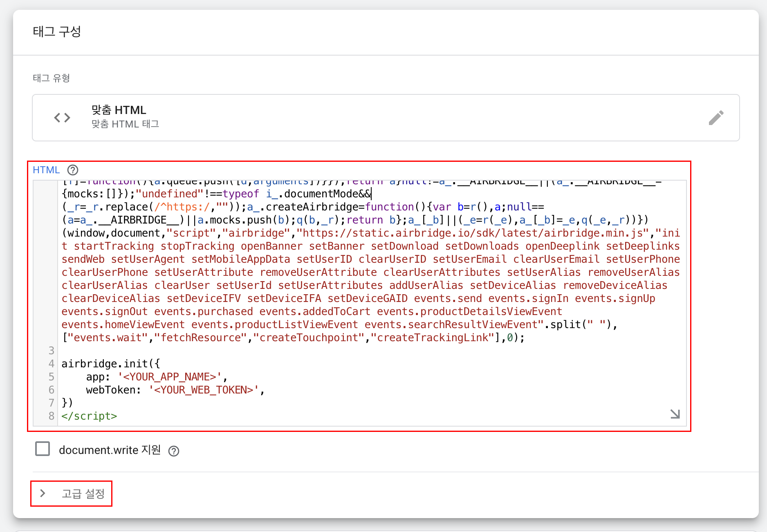Click inside the airbridge.init code line
Viewport: 767px width, 532px height.
pyautogui.click(x=111, y=364)
